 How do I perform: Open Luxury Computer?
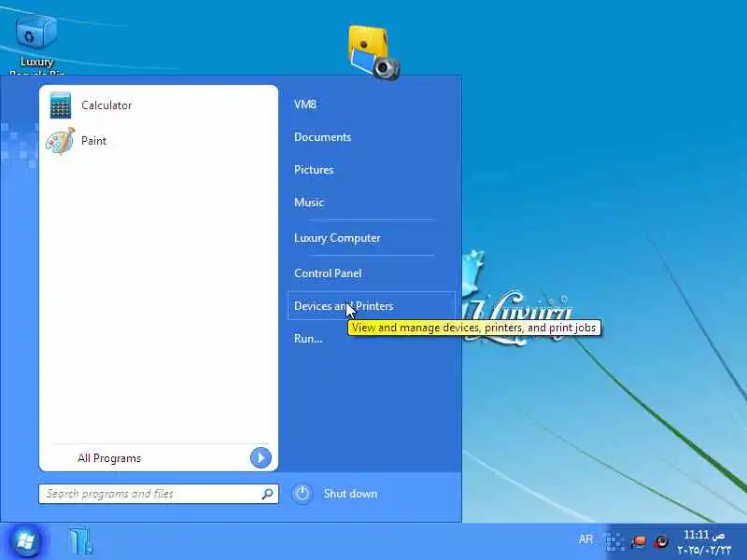point(337,238)
